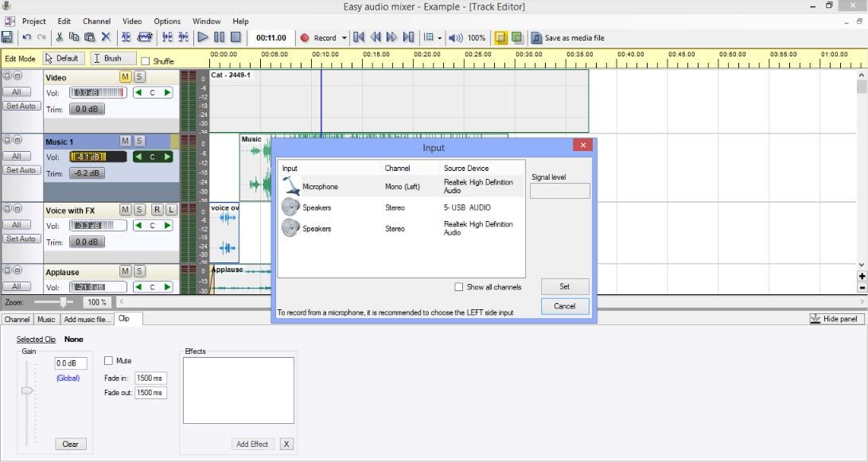868x462 pixels.
Task: Click the Paste clipboard icon
Action: pos(90,37)
